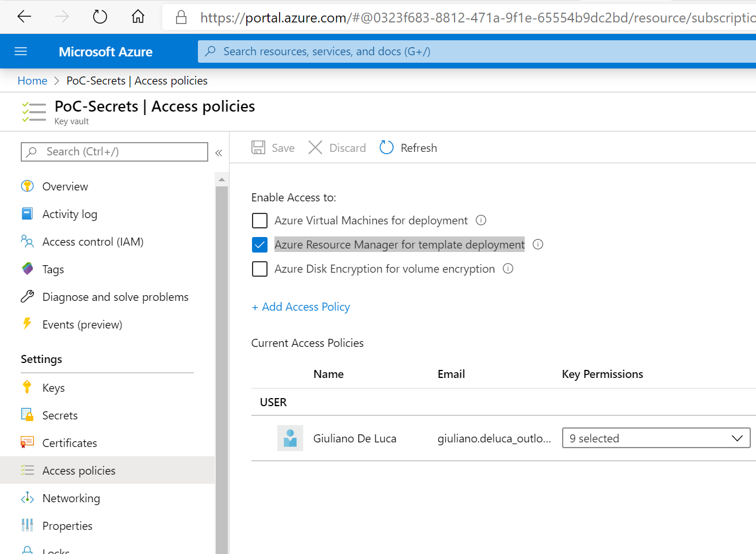Click Discard in the command bar

coord(348,148)
